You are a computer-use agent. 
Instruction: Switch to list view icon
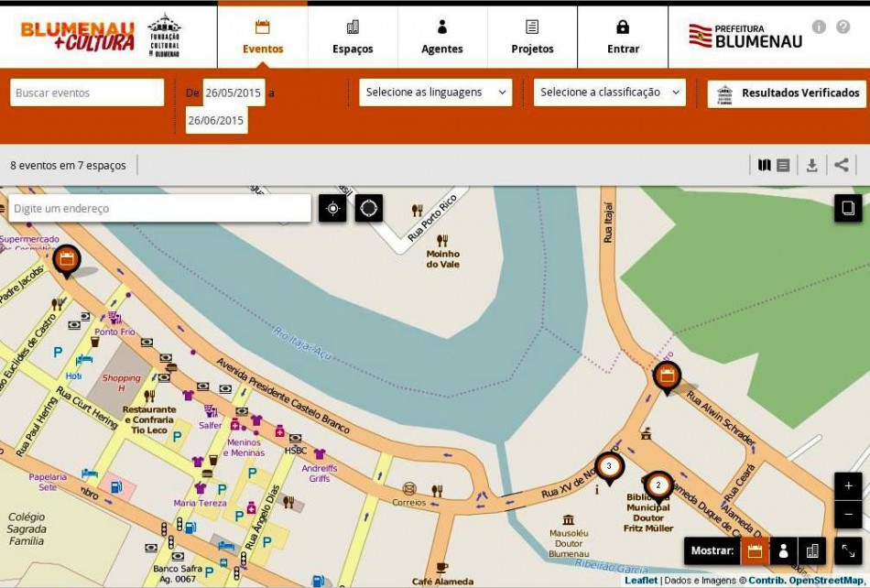[x=783, y=165]
